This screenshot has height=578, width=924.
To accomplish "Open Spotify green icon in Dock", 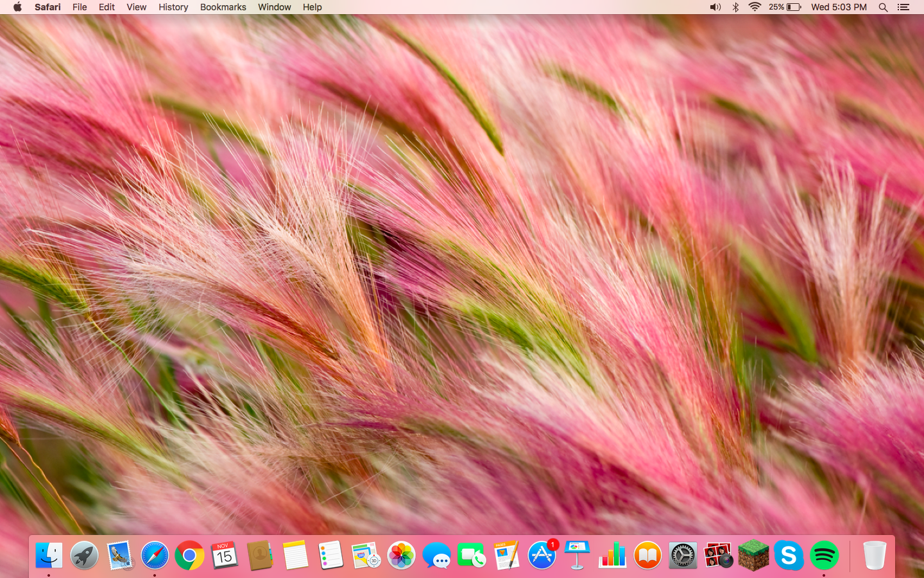I will pos(824,556).
